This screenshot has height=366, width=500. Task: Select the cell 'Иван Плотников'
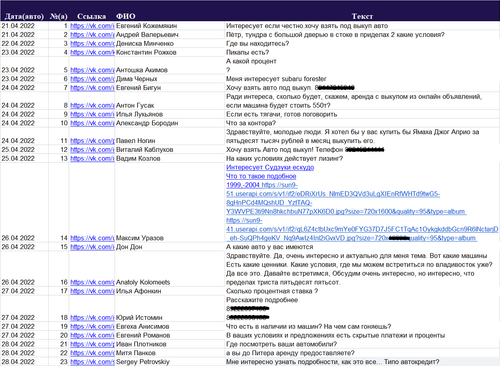click(141, 344)
